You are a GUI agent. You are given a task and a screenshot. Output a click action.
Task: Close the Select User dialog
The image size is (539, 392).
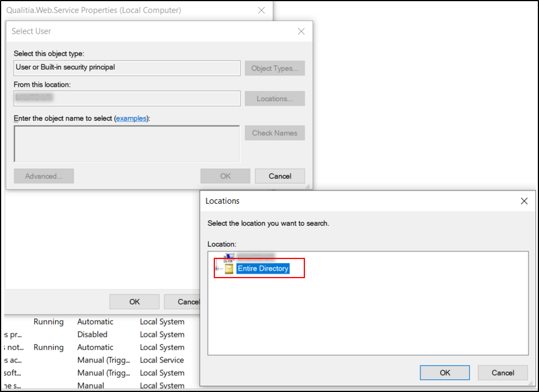tap(301, 31)
